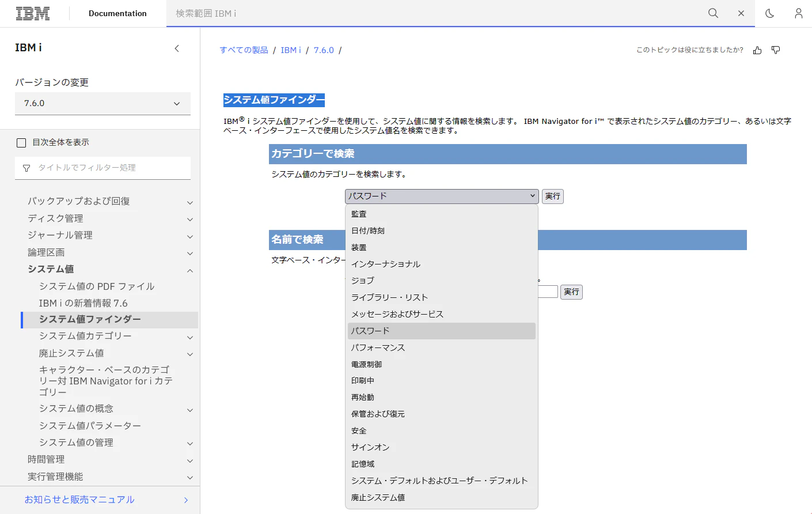Pick サインオン option
812x514 pixels.
[442, 447]
